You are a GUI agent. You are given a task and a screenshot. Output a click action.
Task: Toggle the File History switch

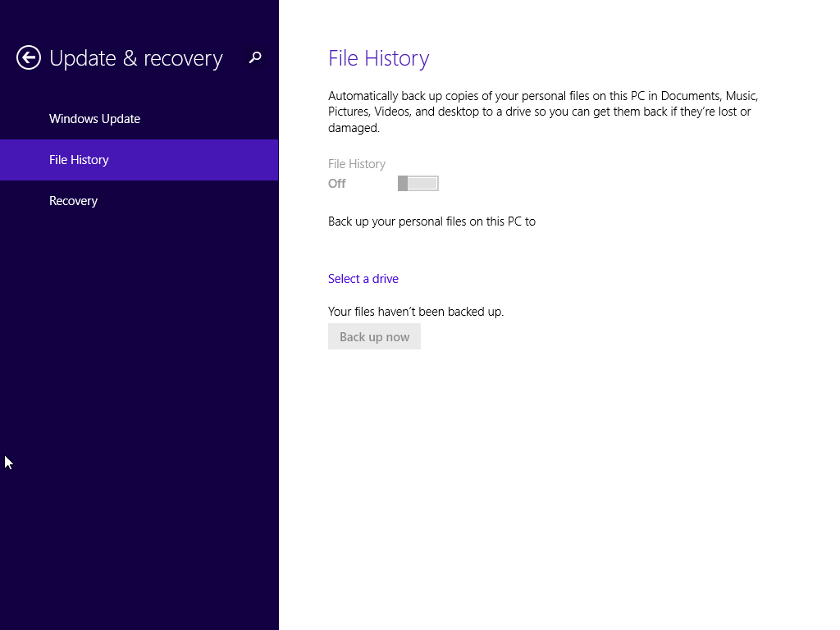pos(418,184)
